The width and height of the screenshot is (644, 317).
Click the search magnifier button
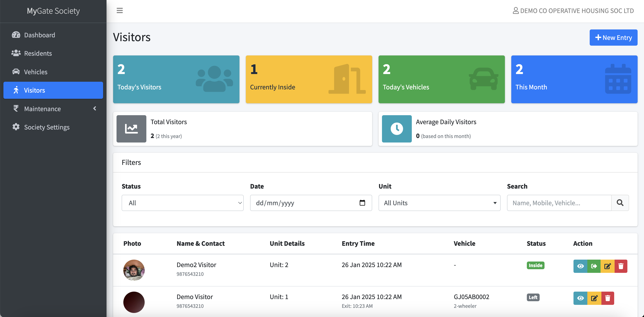click(x=620, y=203)
